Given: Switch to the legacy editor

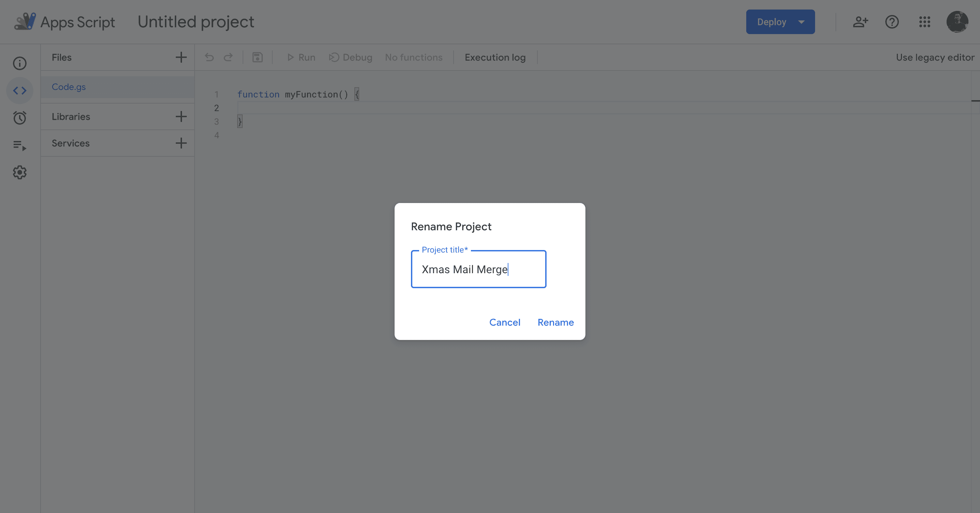Looking at the screenshot, I should (x=935, y=57).
